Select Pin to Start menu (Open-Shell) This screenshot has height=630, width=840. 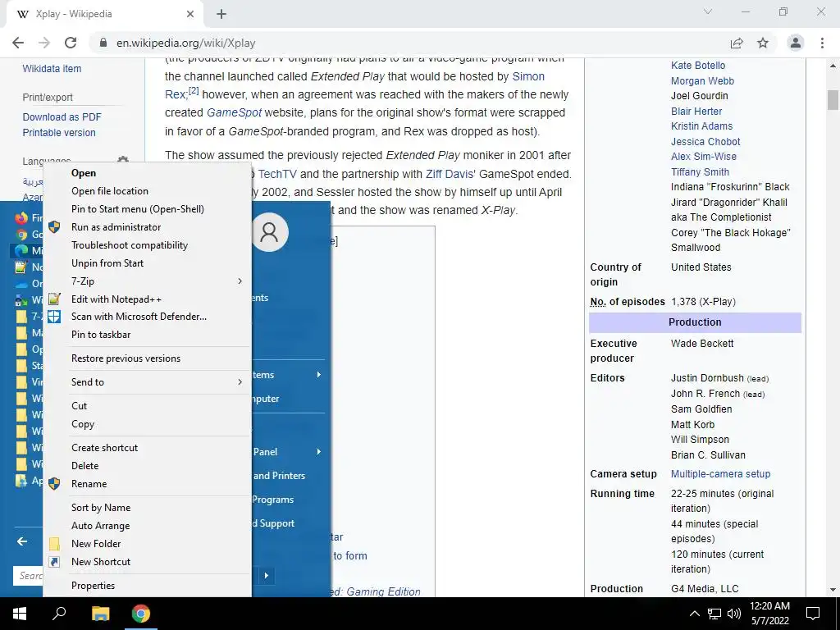[148, 209]
